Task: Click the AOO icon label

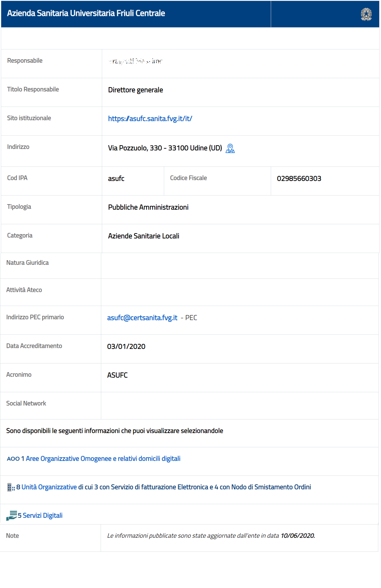Action: coord(13,459)
